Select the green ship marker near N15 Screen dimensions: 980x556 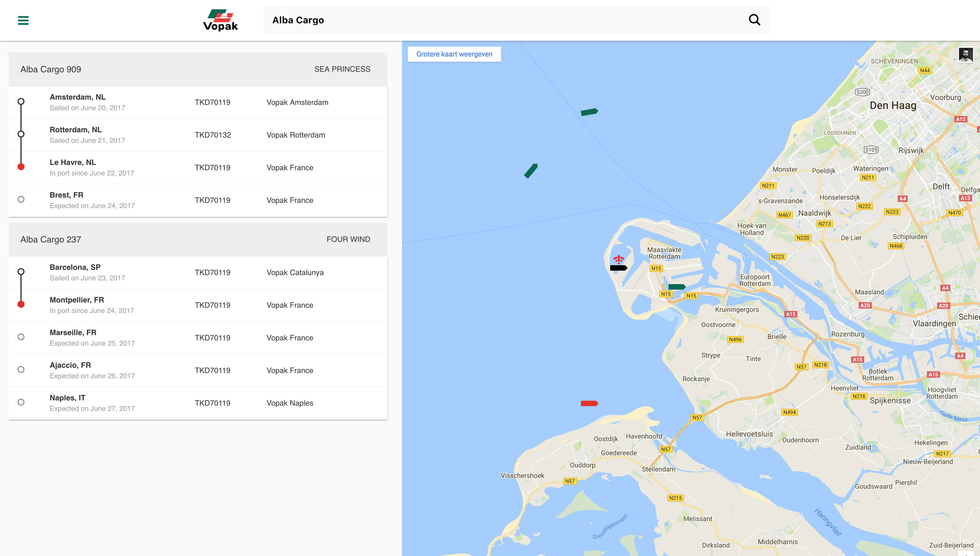(677, 287)
